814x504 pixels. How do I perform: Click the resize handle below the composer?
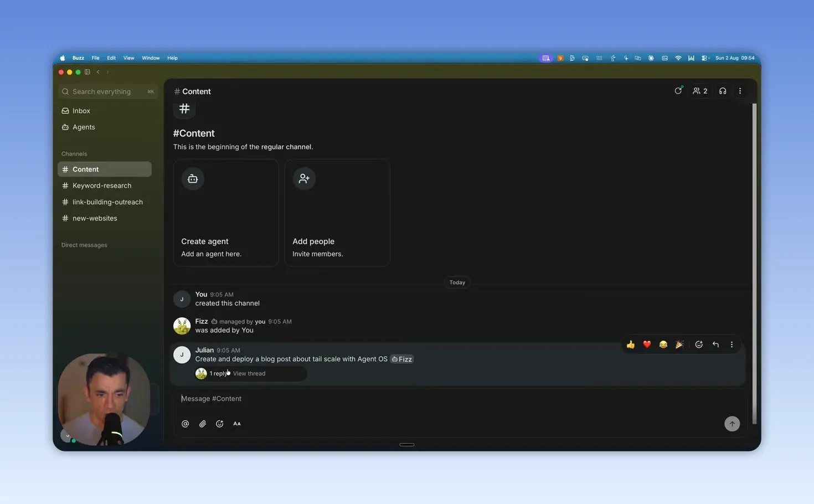pyautogui.click(x=407, y=445)
